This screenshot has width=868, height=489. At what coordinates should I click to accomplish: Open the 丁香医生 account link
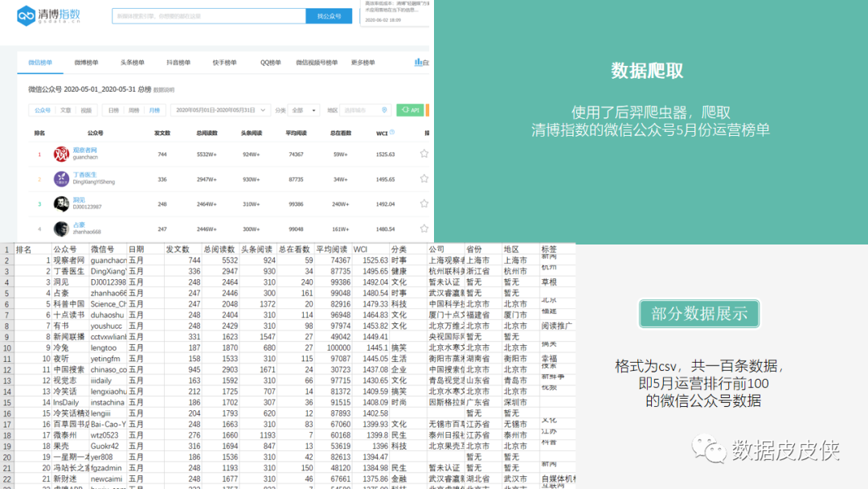tap(84, 175)
